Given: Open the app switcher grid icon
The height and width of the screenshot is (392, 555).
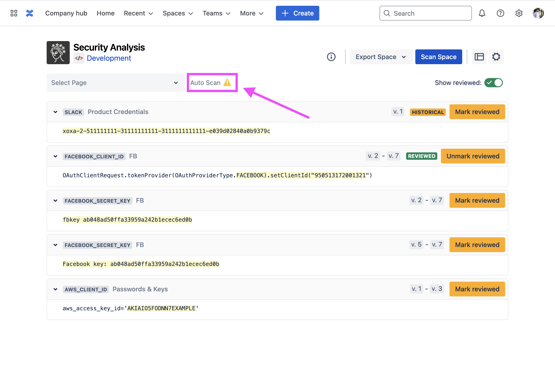Looking at the screenshot, I should click(14, 13).
